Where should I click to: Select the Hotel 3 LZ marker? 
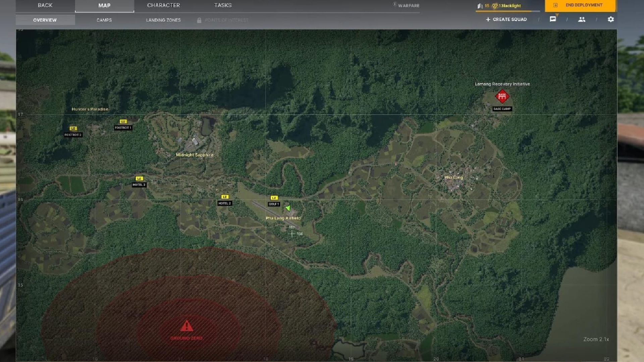139,179
